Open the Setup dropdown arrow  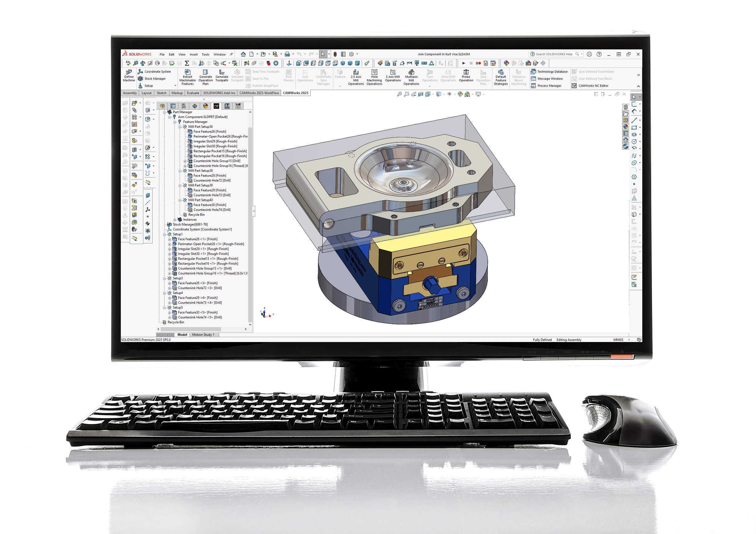pos(175,86)
